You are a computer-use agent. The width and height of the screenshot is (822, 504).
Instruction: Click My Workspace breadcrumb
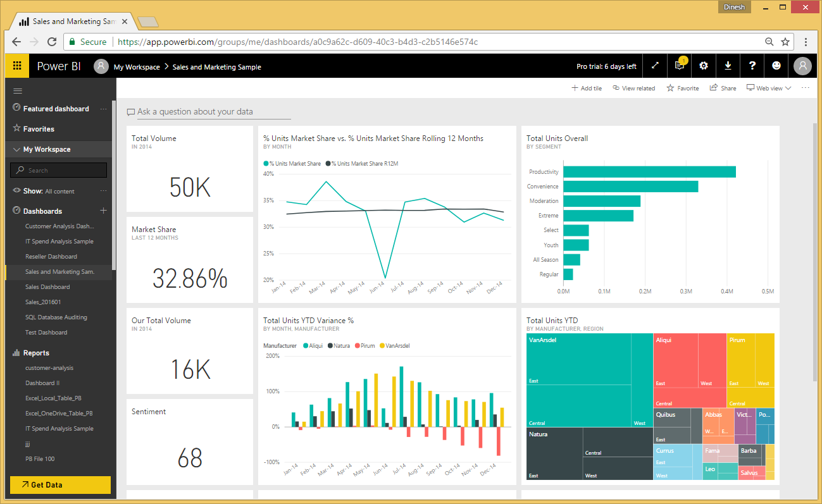coord(137,67)
